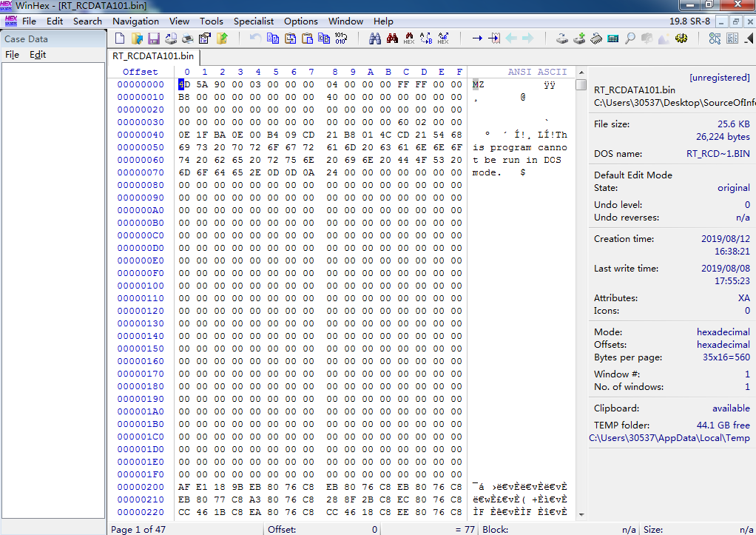Open the Help menu

click(x=383, y=21)
